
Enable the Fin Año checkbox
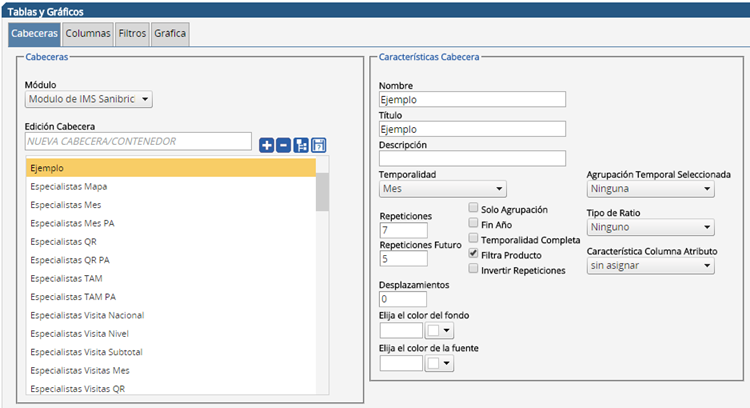[473, 223]
